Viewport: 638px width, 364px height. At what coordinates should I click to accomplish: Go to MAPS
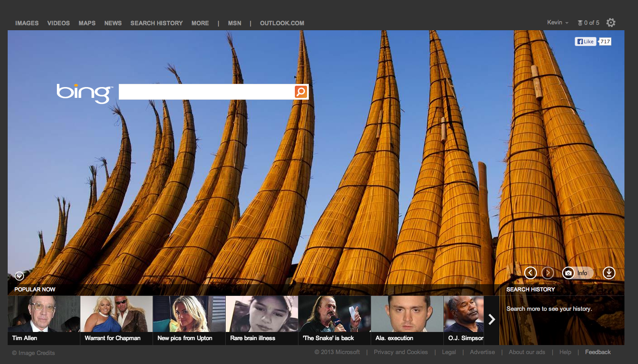tap(87, 23)
